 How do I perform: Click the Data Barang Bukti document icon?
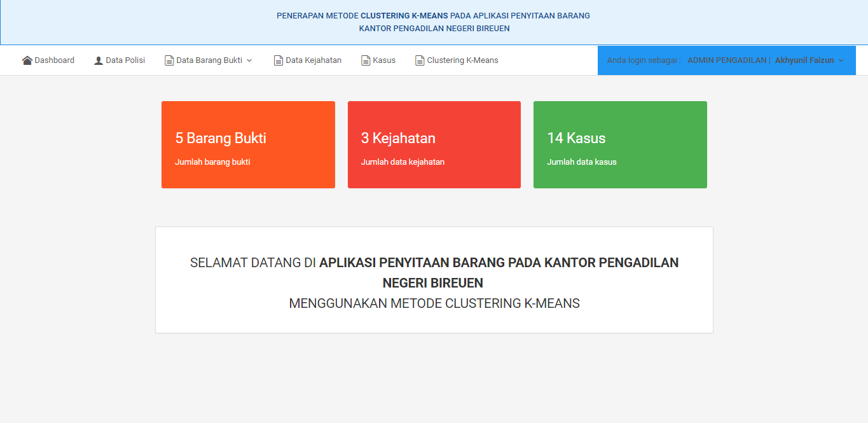tap(169, 60)
